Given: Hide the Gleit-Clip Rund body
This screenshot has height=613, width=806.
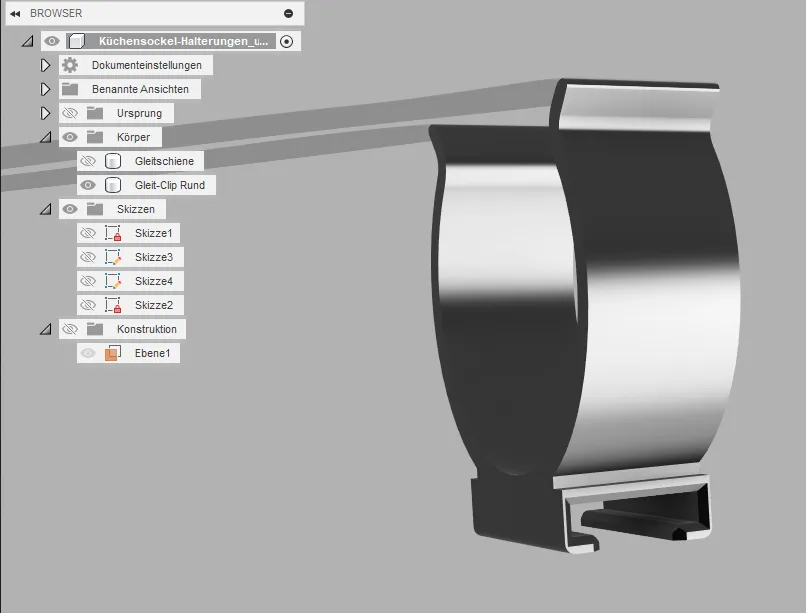Looking at the screenshot, I should (x=88, y=185).
